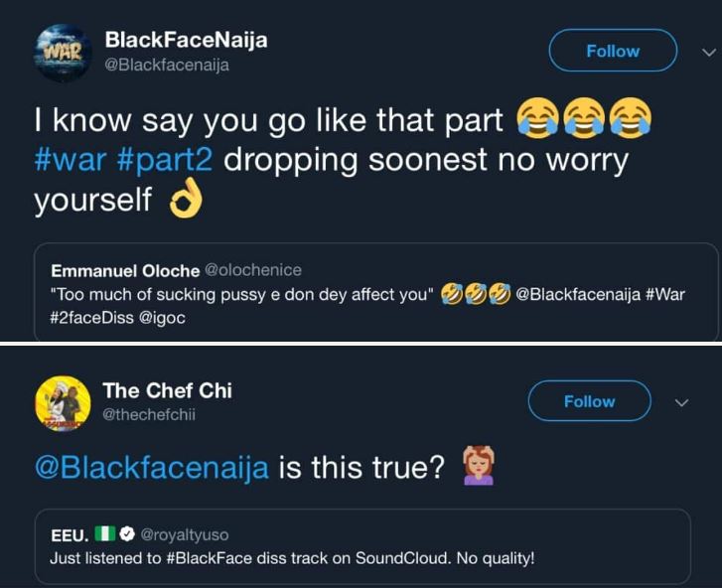The image size is (722, 588).
Task: Open the quoted tweet from @royaltyuso
Action: coord(369,546)
